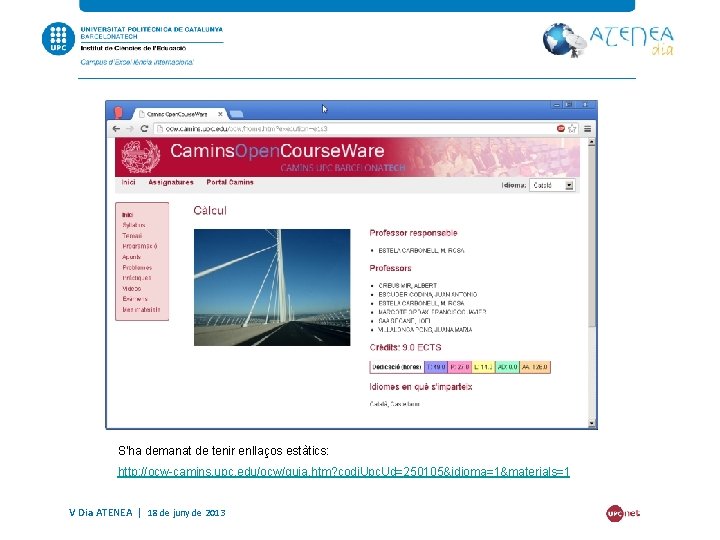Viewport: 720px width, 540px height.
Task: Open the Syllabus sidebar link
Action: [x=134, y=225]
